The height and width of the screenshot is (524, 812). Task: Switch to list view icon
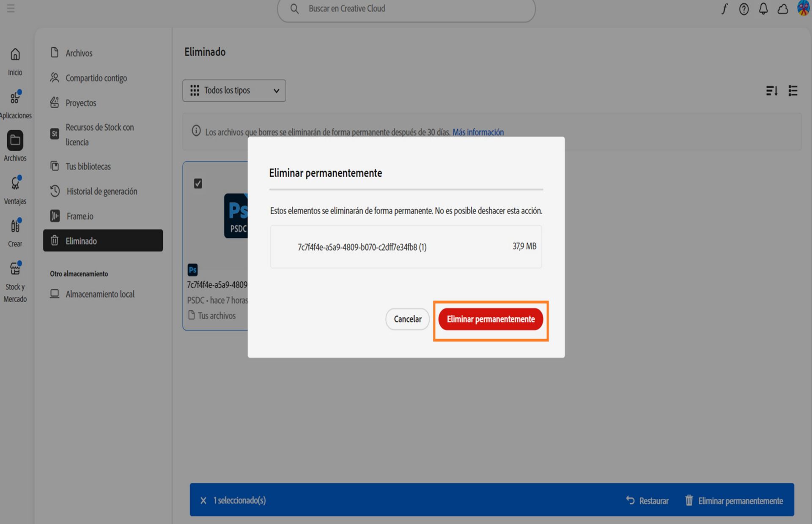(x=793, y=90)
